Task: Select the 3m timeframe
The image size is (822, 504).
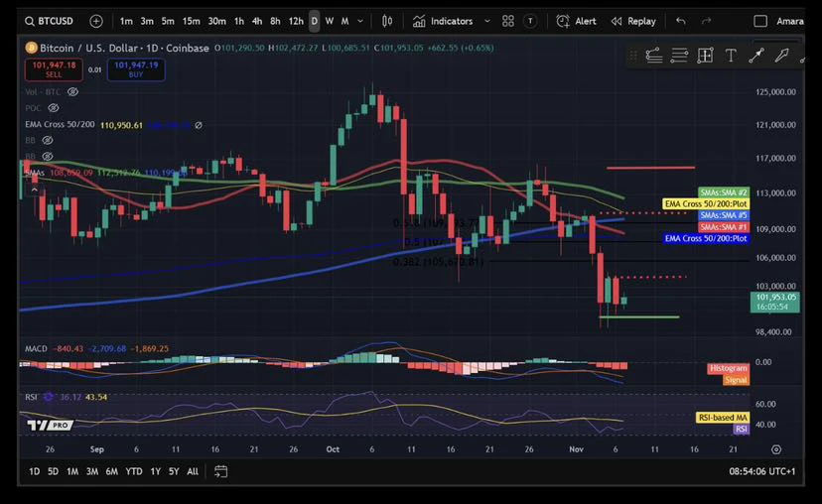Action: 147,21
